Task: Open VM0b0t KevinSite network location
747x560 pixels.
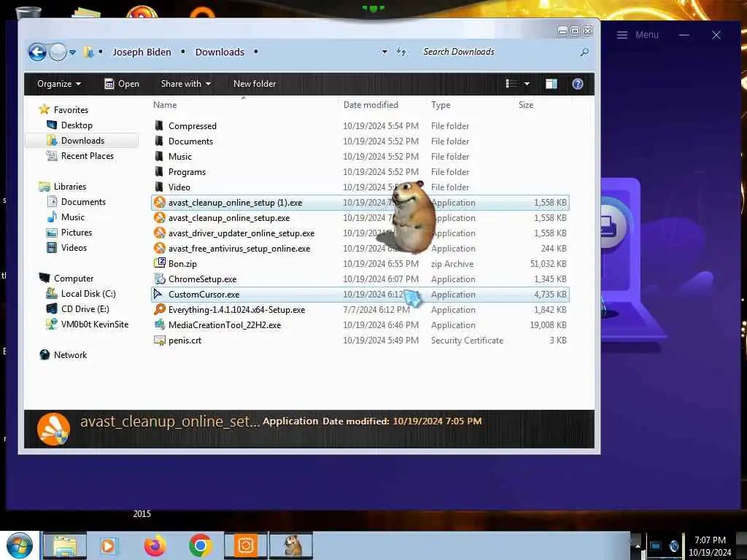Action: pos(94,324)
